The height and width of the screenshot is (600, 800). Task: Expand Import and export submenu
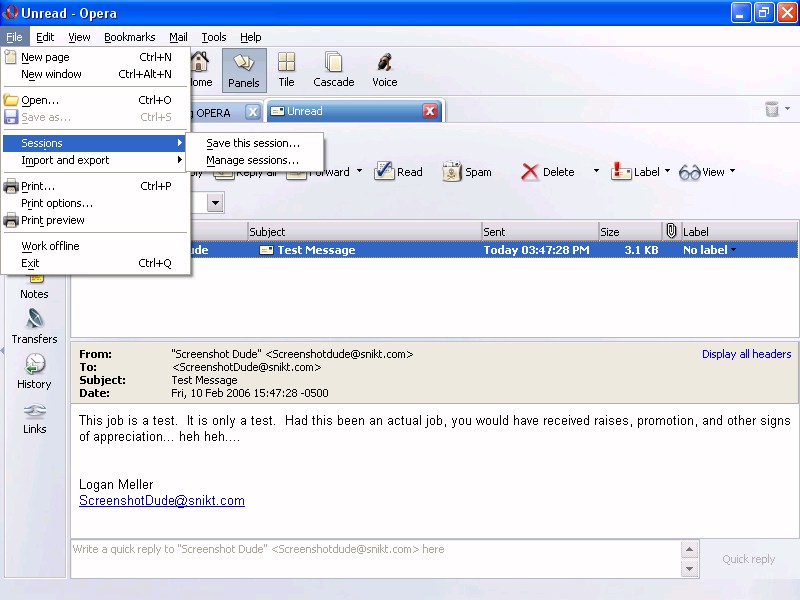pos(96,160)
